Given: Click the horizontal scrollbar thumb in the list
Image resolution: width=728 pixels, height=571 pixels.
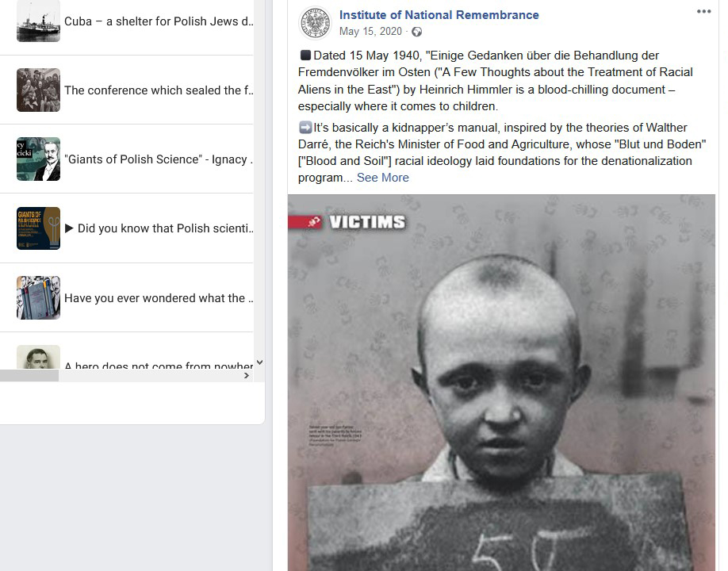Looking at the screenshot, I should pyautogui.click(x=29, y=376).
